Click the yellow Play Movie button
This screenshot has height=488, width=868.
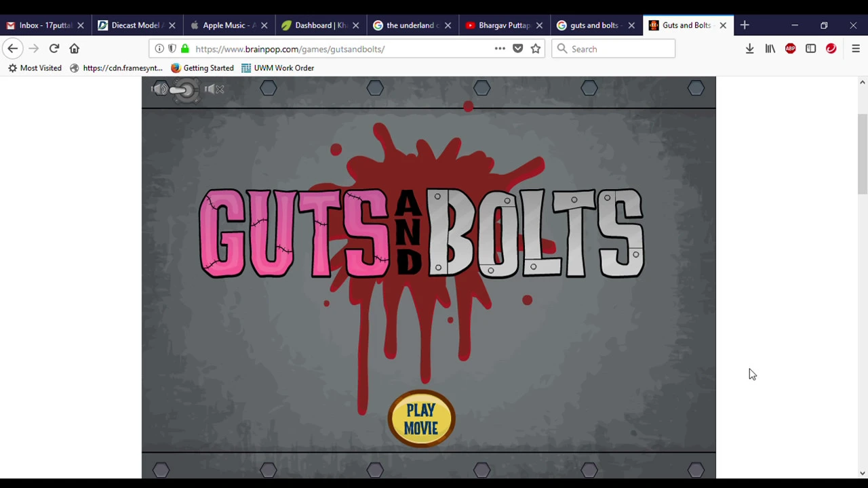click(x=421, y=419)
